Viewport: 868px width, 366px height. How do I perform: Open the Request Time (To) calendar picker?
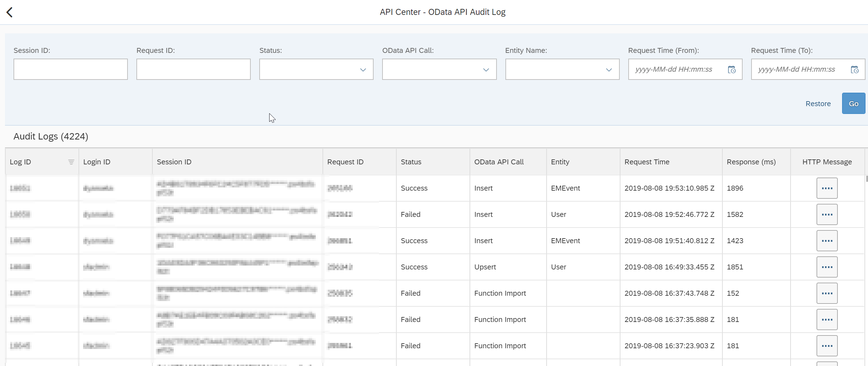[x=855, y=70]
